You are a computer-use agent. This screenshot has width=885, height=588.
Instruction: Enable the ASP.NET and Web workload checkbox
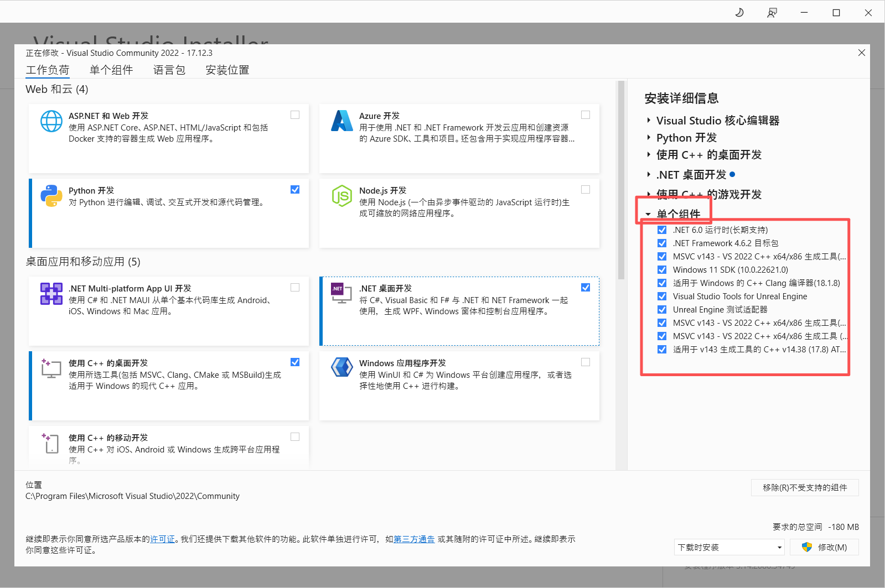[x=295, y=115]
